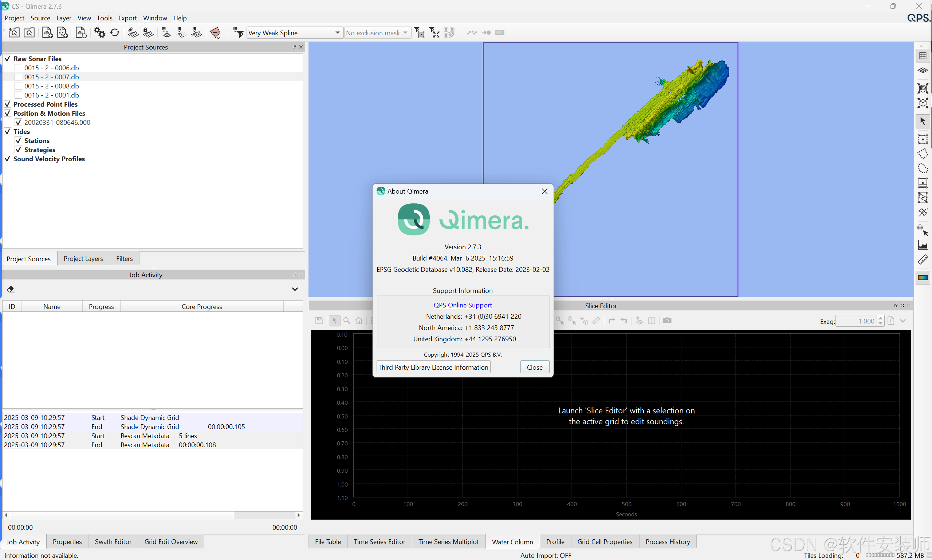The width and height of the screenshot is (932, 560).
Task: Expand the Job Activity chevron
Action: [295, 289]
